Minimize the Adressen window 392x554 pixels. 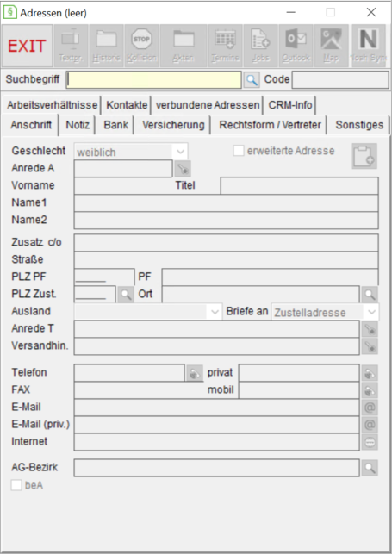pyautogui.click(x=290, y=12)
